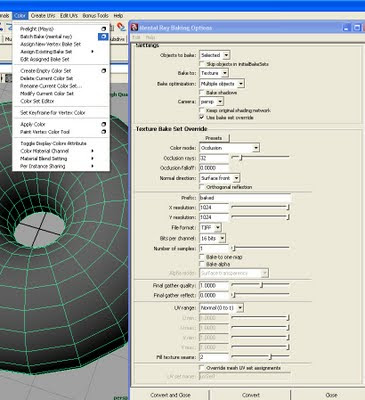Choose Delete Current Color Set

click(47, 78)
